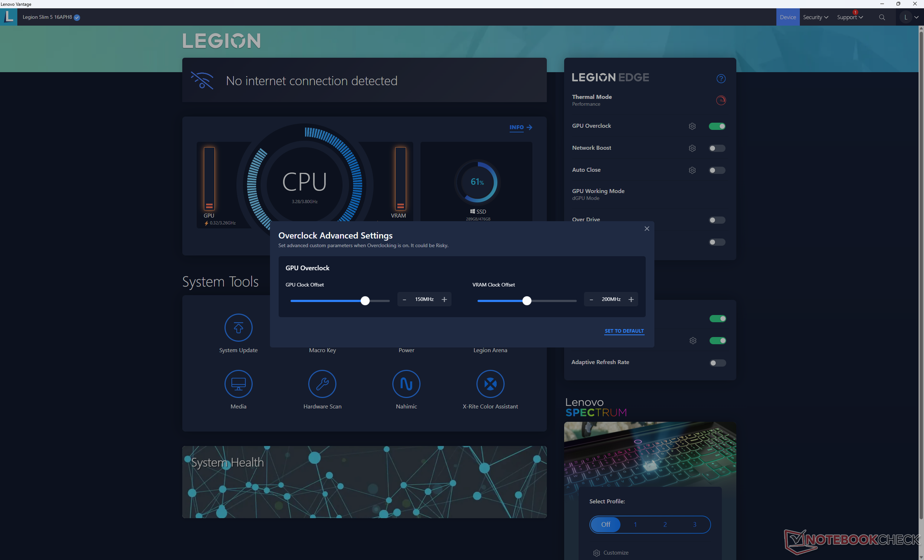Viewport: 924px width, 560px height.
Task: Click the Legion Edge help icon
Action: point(720,78)
